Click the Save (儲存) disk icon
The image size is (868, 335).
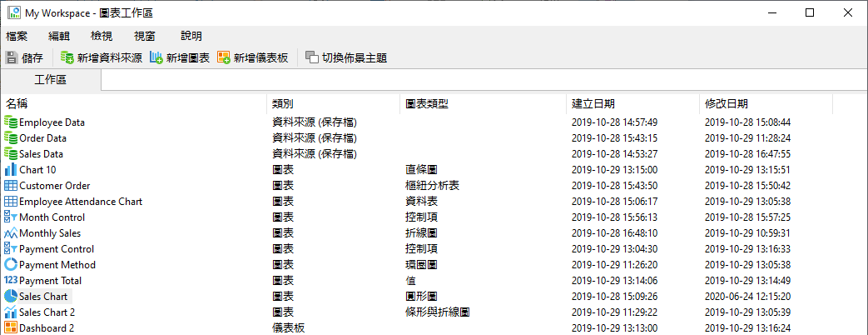tap(11, 57)
